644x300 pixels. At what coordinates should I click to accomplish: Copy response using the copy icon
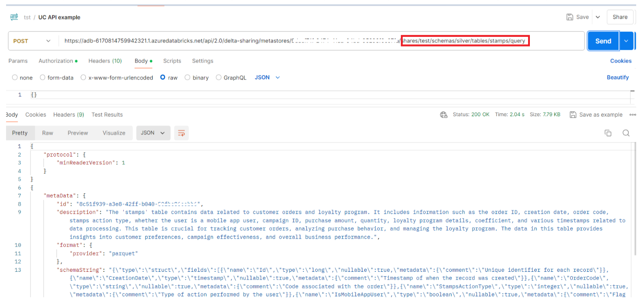tap(608, 133)
